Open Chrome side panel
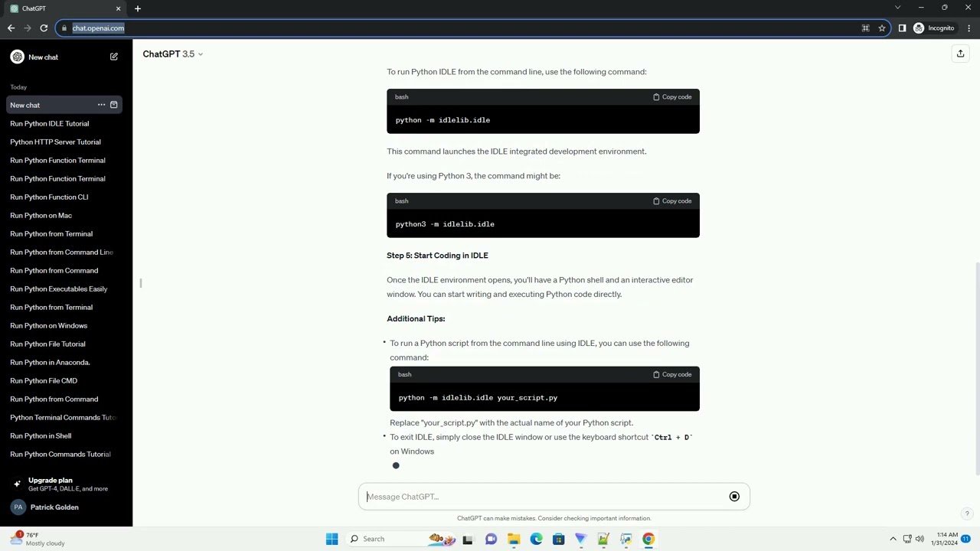Screen dimensions: 980x551 (902, 28)
